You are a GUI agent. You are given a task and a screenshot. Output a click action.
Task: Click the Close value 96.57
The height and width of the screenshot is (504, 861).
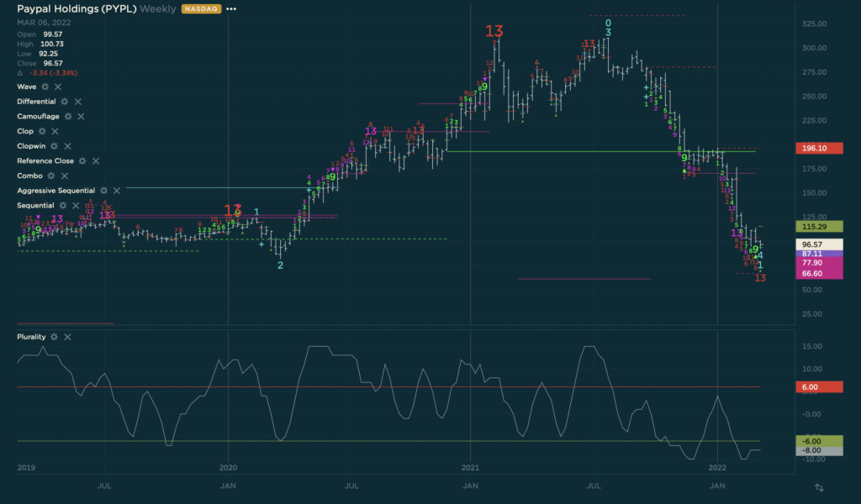pos(53,63)
